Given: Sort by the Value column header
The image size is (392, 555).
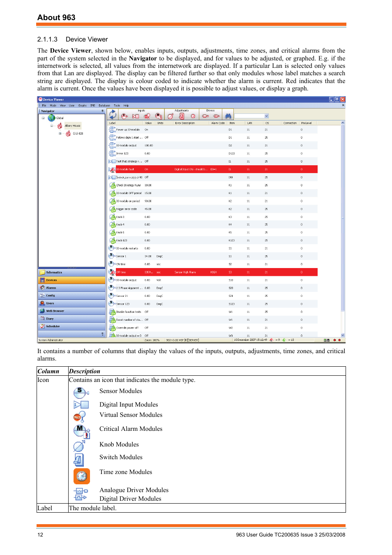Looking at the screenshot, I should click(149, 123).
